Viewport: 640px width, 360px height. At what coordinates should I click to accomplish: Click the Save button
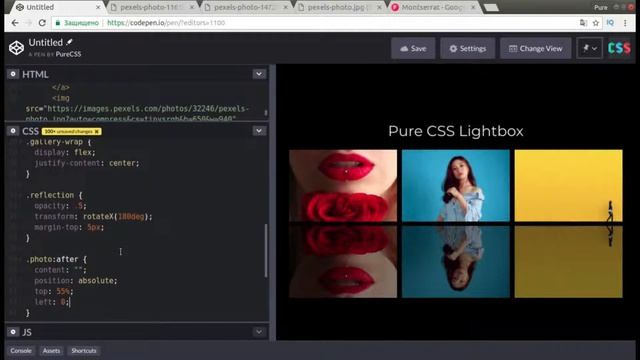[413, 49]
